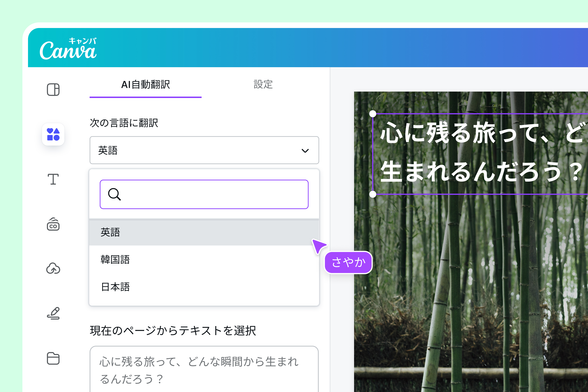Screen dimensions: 588x392
Task: Open the Design templates sidebar icon
Action: click(x=53, y=90)
